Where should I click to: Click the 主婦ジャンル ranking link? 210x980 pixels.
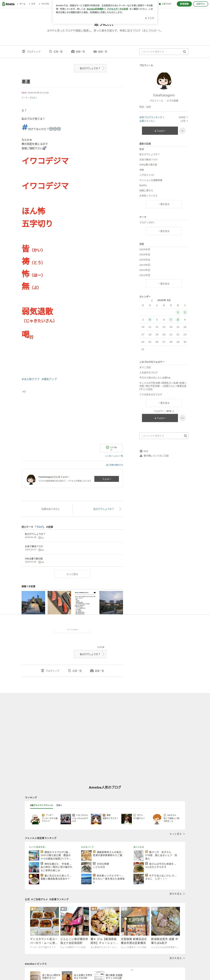147,121
